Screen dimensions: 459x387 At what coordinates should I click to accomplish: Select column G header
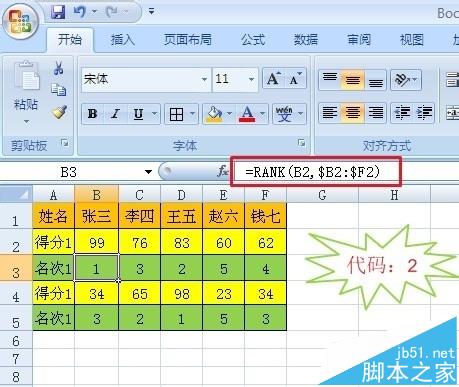click(x=322, y=195)
